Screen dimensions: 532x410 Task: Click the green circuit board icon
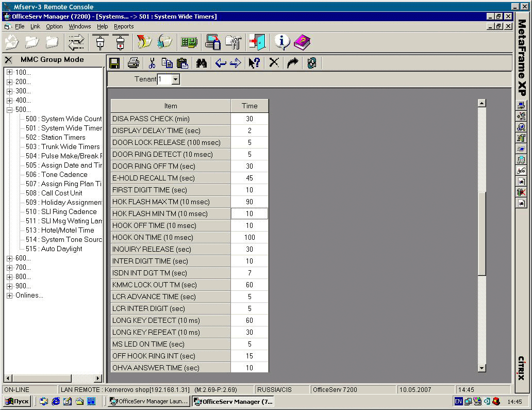(189, 42)
